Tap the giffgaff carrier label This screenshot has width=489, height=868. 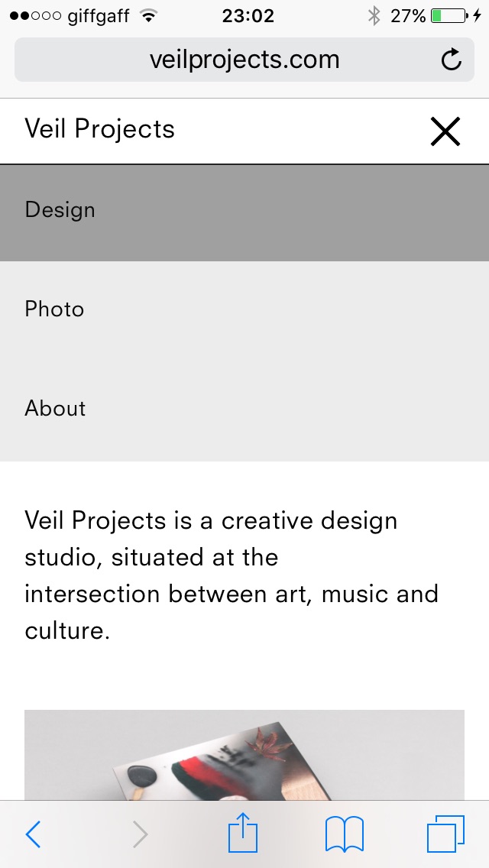point(99,15)
